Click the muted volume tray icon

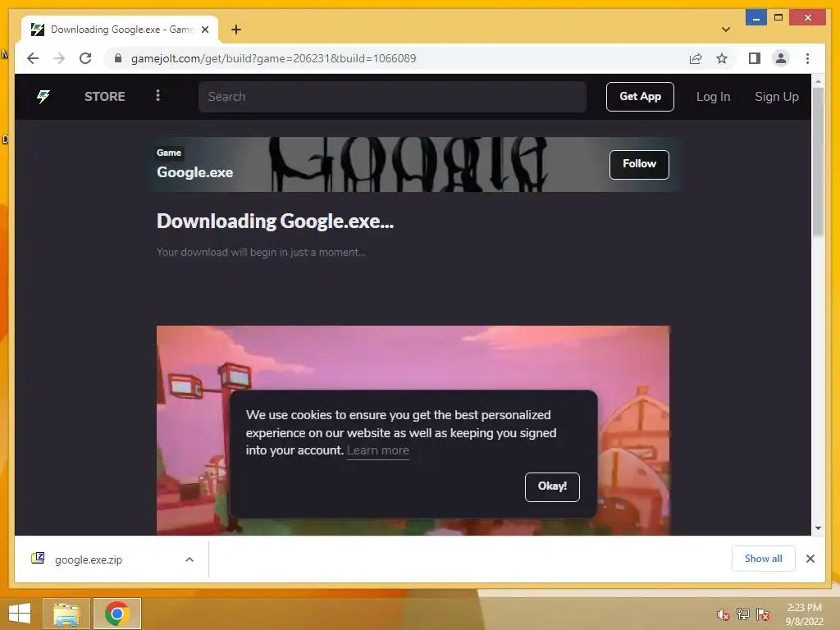click(x=724, y=614)
